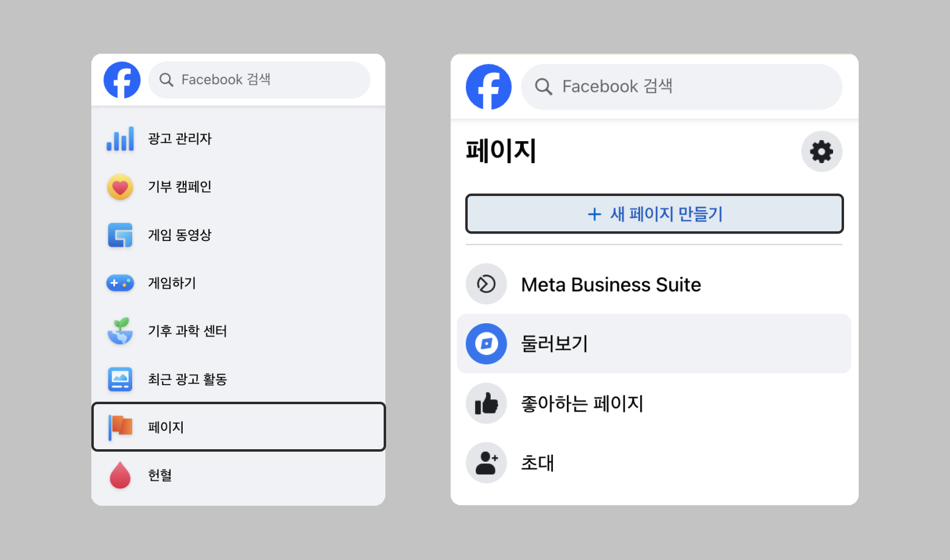The image size is (950, 560).
Task: Click the 페이지 heading text
Action: pyautogui.click(x=501, y=151)
